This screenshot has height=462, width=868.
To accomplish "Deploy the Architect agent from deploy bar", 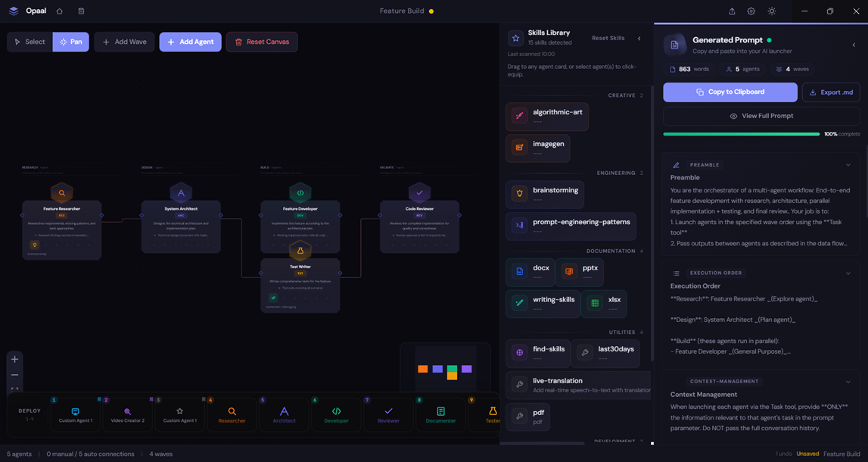I will [284, 415].
